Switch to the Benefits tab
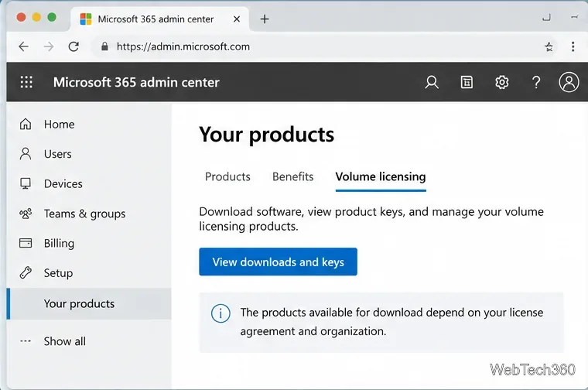588x390 pixels. pos(293,176)
